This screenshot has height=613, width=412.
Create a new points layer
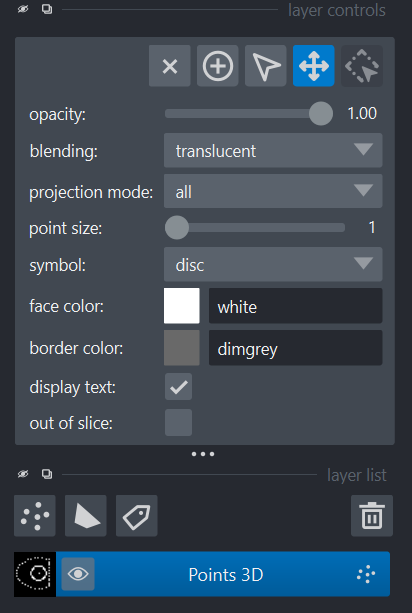35,516
